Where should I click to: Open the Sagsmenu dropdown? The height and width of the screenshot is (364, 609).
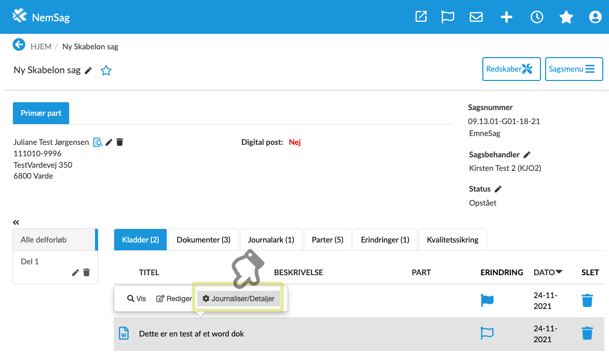point(574,69)
